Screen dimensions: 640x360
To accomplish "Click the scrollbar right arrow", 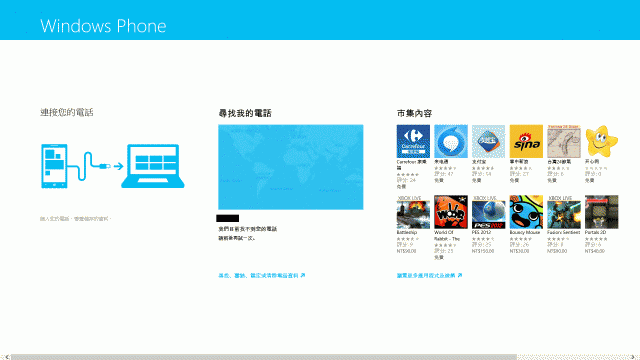I will coord(634,357).
